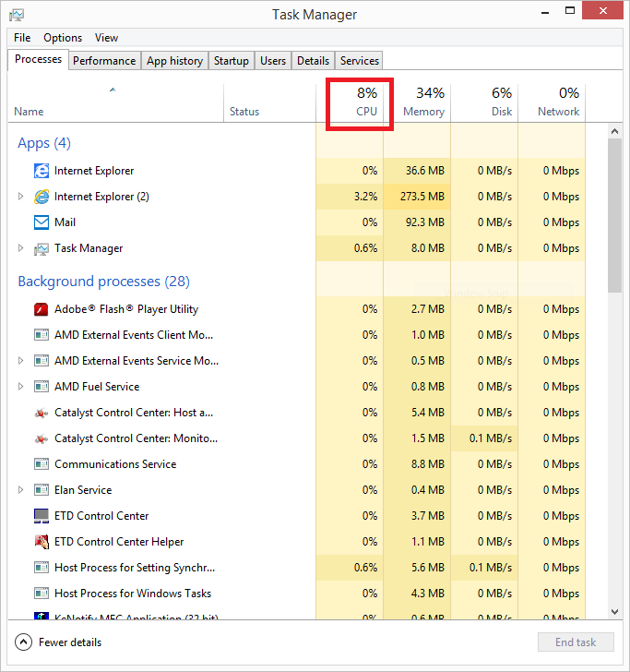Click the Host Process for Setting Synchronization icon
The image size is (630, 672).
[42, 568]
